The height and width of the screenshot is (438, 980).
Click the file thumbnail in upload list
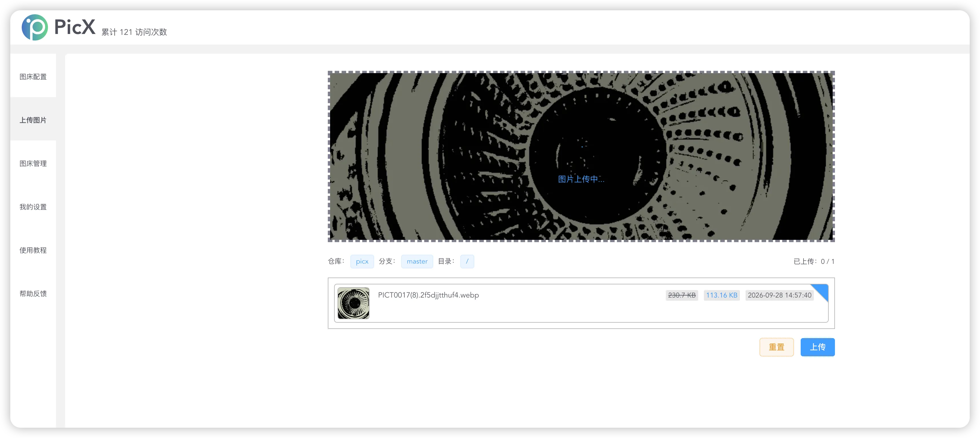pos(354,303)
